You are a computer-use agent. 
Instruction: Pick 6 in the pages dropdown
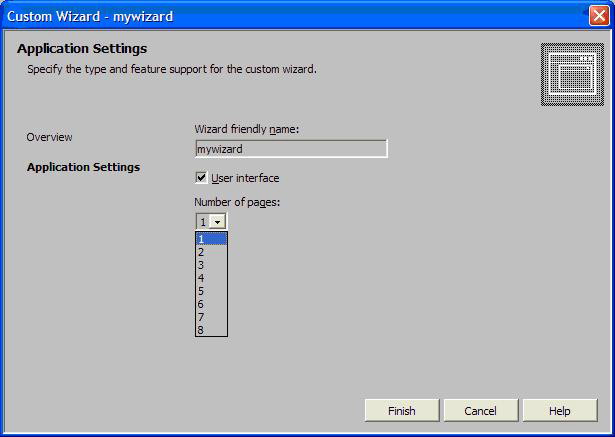click(211, 304)
